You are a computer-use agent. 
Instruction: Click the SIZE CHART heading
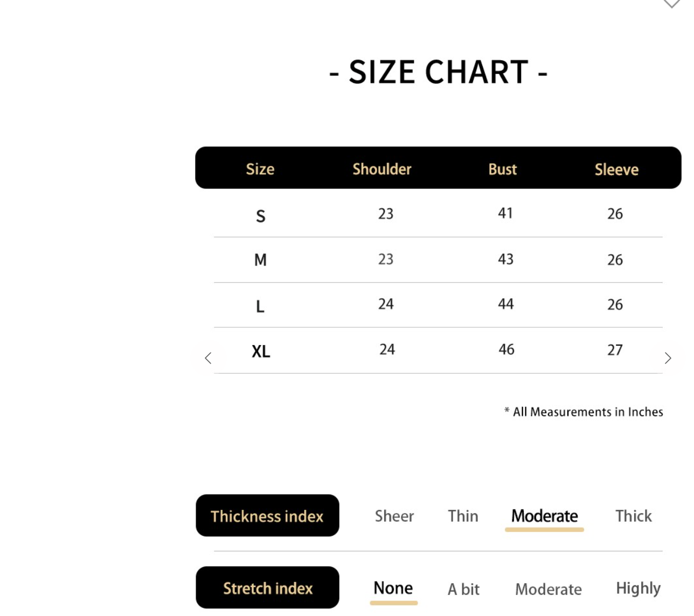438,72
